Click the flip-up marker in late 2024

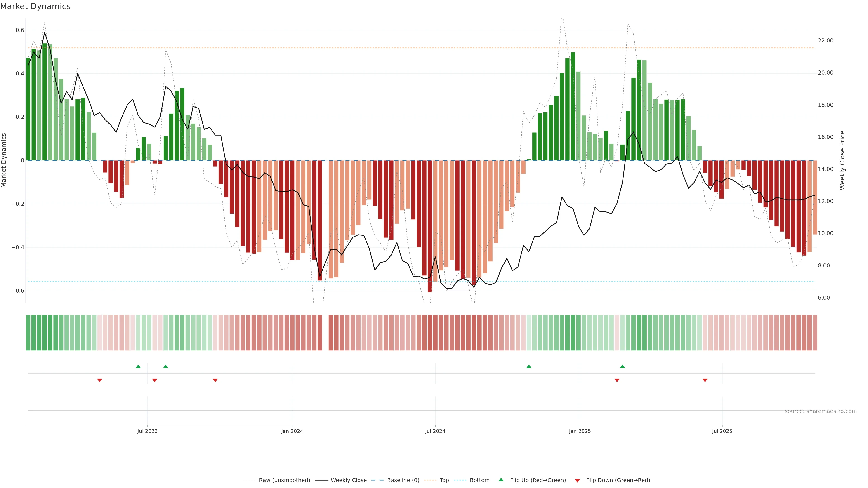[x=529, y=366]
